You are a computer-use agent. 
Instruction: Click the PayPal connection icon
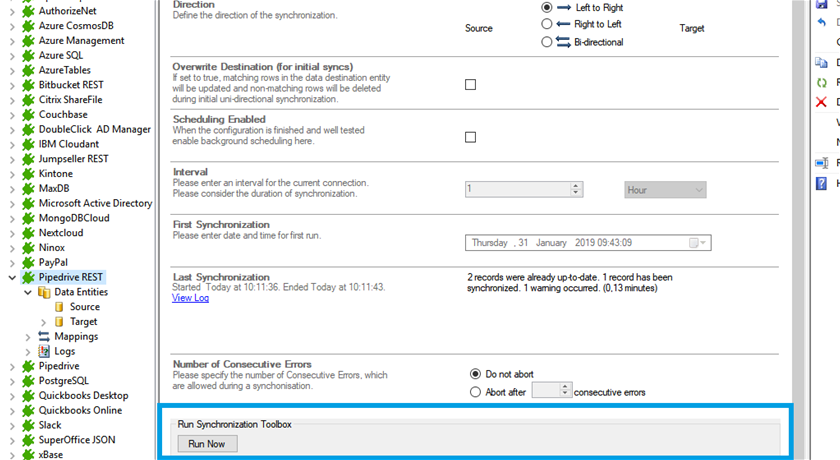pos(28,262)
